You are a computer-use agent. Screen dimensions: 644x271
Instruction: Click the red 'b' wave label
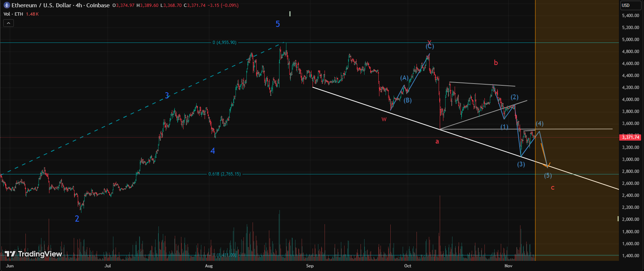click(496, 63)
